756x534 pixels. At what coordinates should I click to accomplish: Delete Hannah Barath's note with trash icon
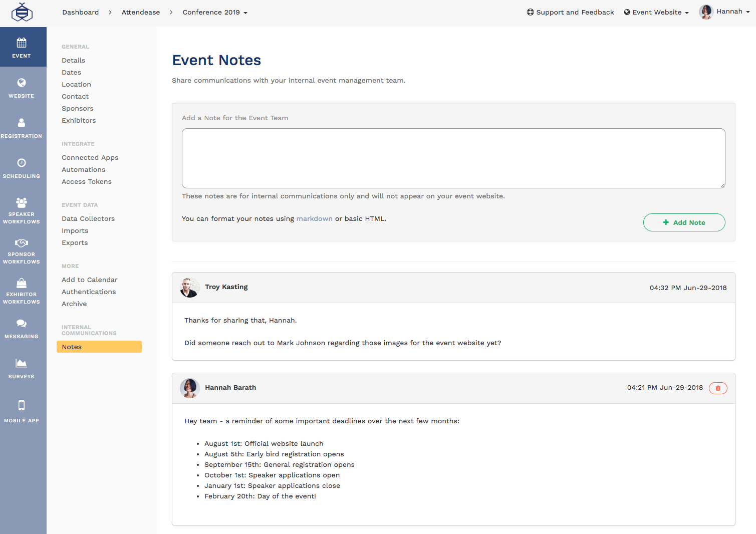[x=717, y=388]
